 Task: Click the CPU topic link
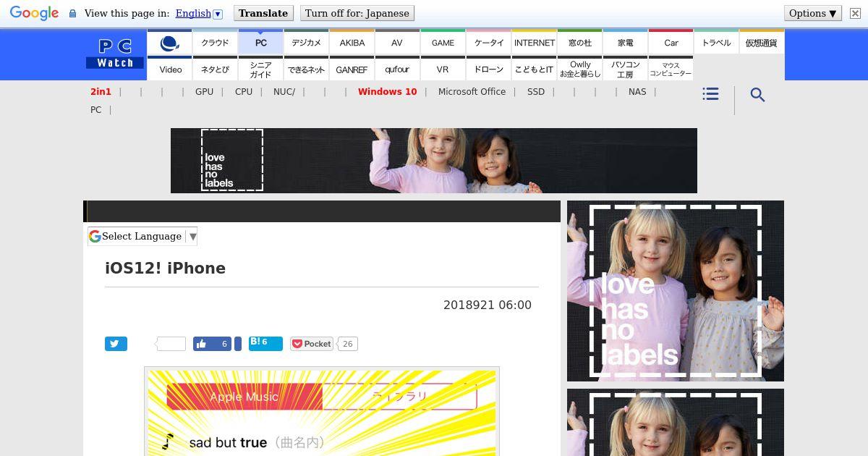pos(244,92)
